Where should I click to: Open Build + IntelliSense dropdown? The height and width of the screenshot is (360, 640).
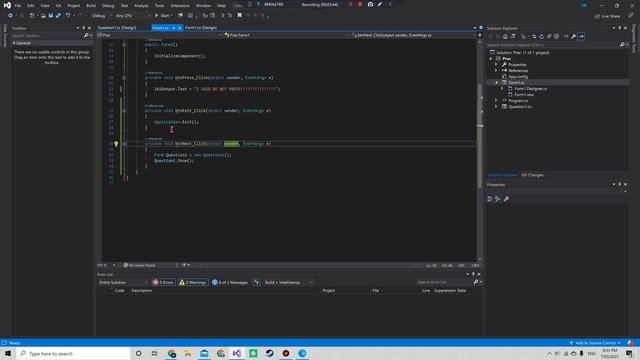(289, 282)
